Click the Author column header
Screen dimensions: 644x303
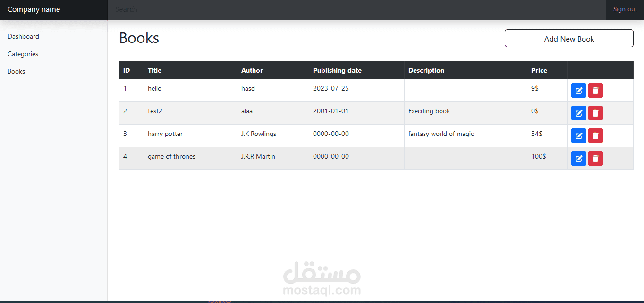pos(252,70)
